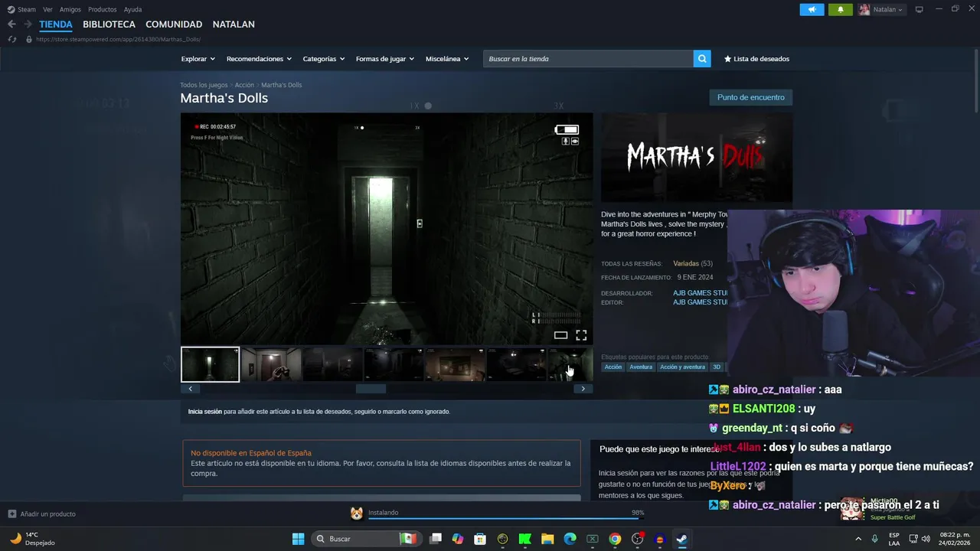Viewport: 980px width, 551px height.
Task: Open the Ayuda menu
Action: (132, 9)
